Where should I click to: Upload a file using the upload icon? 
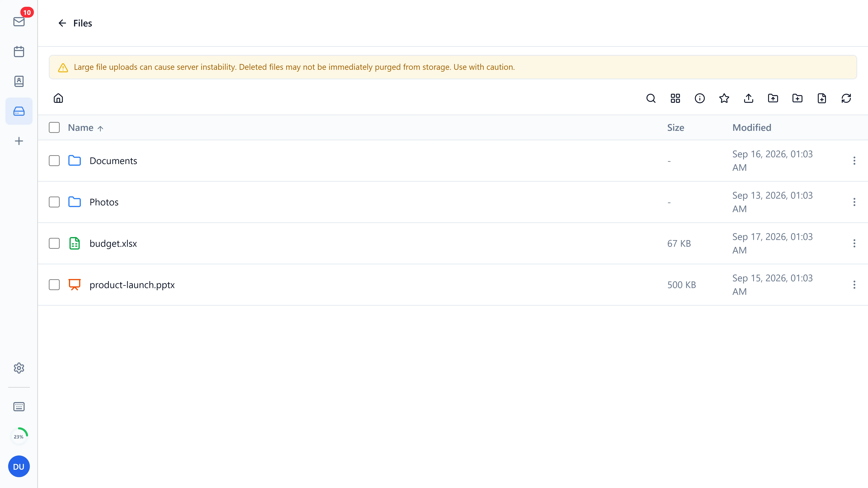(x=748, y=98)
